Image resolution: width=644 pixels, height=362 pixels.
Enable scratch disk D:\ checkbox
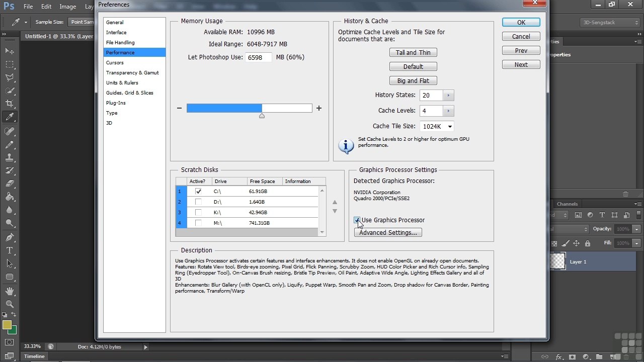[x=198, y=202]
